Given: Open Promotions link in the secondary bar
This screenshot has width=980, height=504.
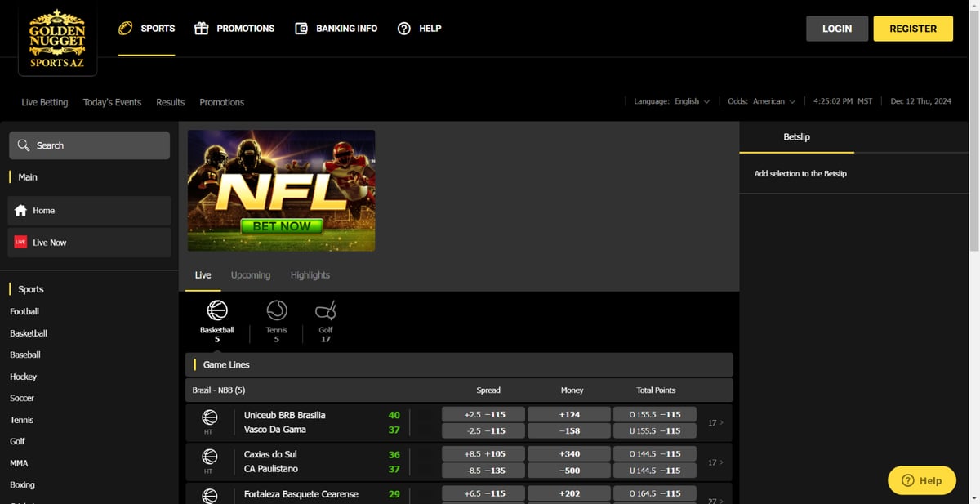Looking at the screenshot, I should (x=221, y=102).
